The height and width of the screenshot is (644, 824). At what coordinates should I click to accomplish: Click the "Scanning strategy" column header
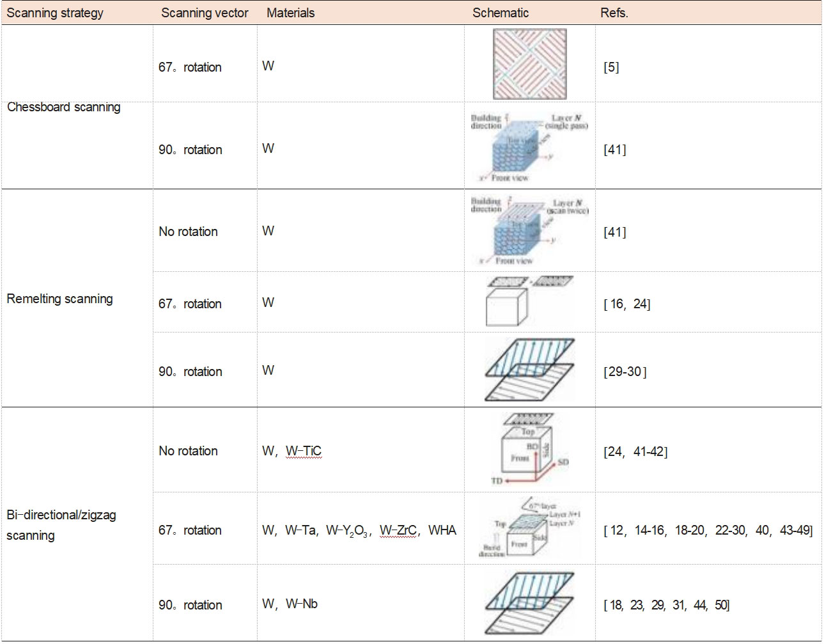tap(55, 13)
